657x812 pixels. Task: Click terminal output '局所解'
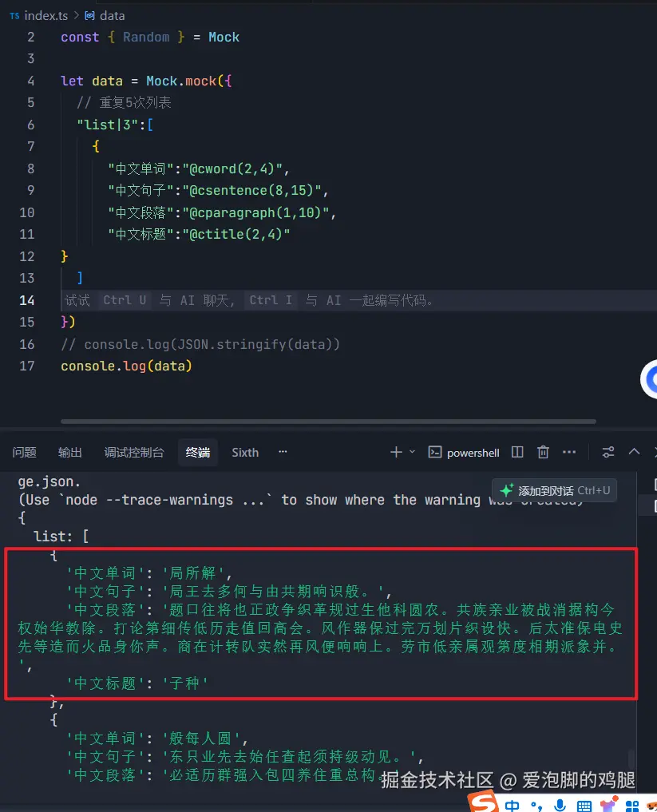pos(193,572)
